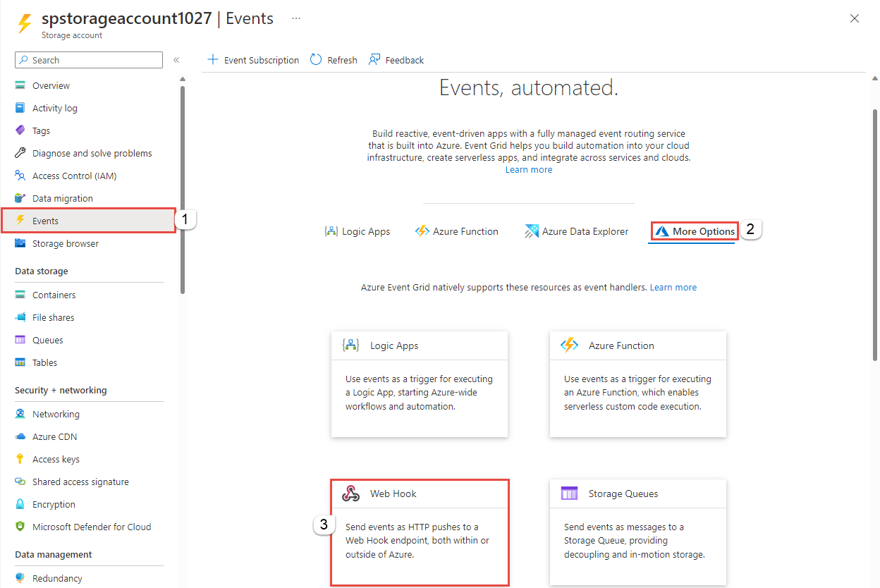This screenshot has width=880, height=588.
Task: Click Feedback in the toolbar
Action: (396, 60)
